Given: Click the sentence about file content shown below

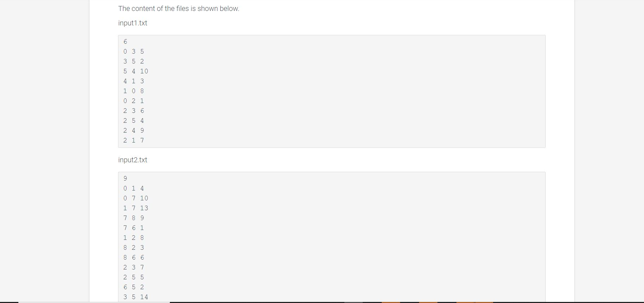Looking at the screenshot, I should [179, 8].
